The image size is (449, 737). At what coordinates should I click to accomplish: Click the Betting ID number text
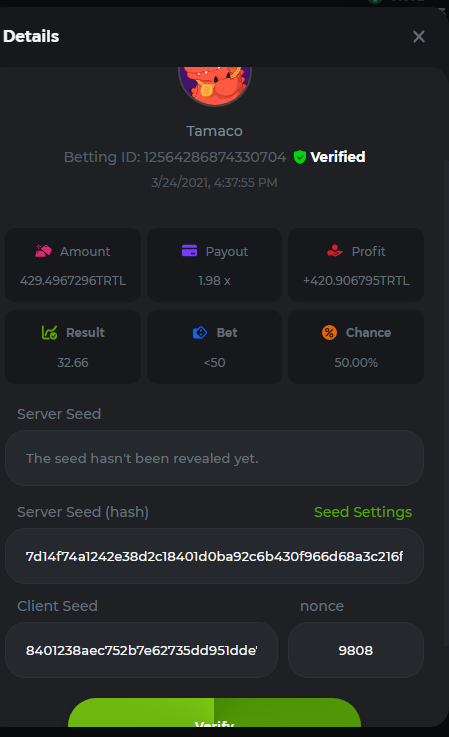click(215, 157)
